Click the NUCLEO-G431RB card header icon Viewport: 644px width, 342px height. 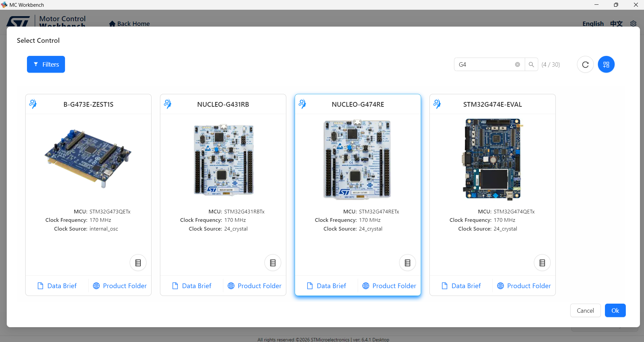click(x=168, y=104)
